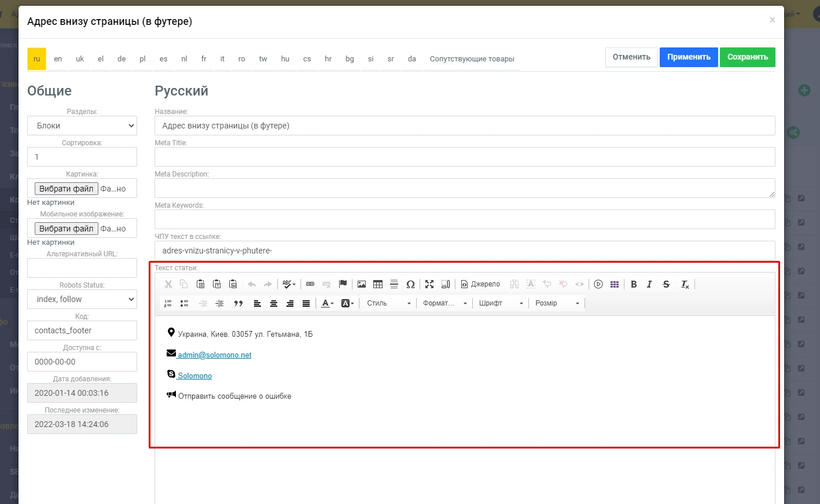
Task: Open the Шрифт font dropdown
Action: click(x=501, y=303)
